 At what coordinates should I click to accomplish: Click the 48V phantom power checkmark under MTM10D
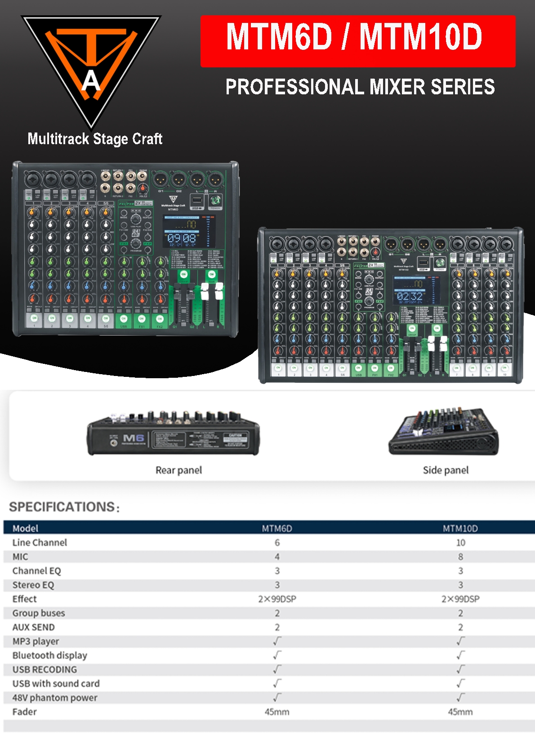(460, 698)
